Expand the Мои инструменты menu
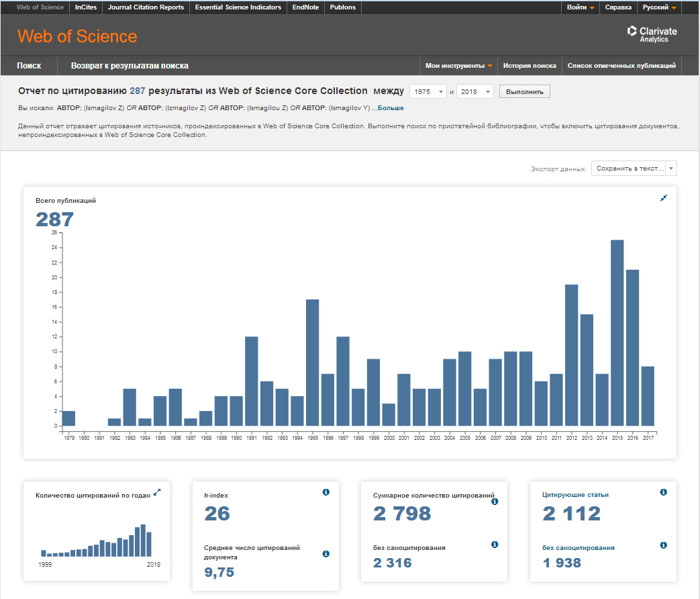The image size is (700, 599). (458, 66)
